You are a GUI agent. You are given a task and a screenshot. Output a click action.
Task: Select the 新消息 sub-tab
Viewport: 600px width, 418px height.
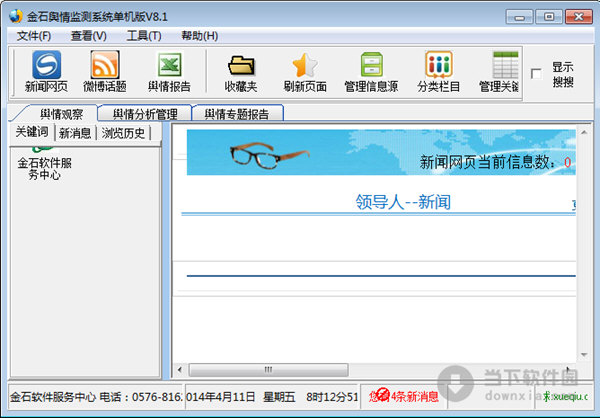coord(75,133)
